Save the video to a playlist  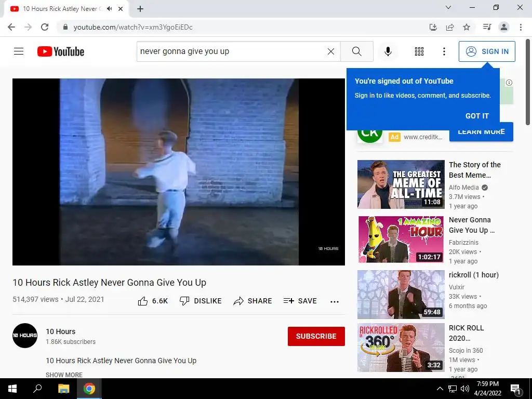point(300,301)
